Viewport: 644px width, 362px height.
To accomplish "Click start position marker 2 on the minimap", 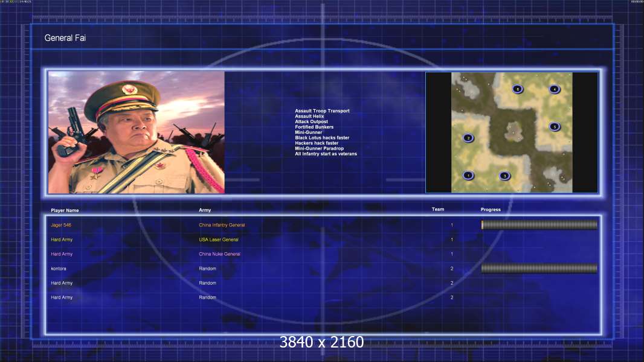I will (468, 138).
